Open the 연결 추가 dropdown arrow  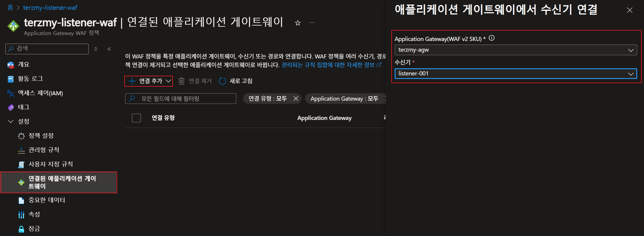(x=168, y=81)
